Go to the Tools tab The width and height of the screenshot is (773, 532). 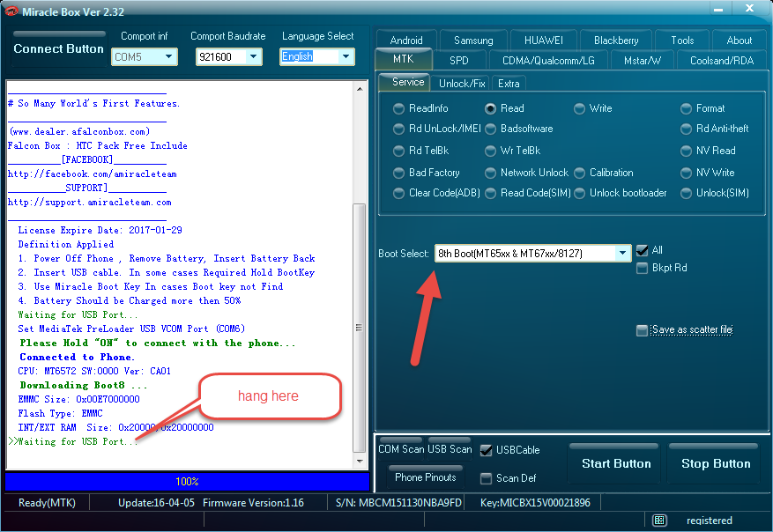[682, 41]
